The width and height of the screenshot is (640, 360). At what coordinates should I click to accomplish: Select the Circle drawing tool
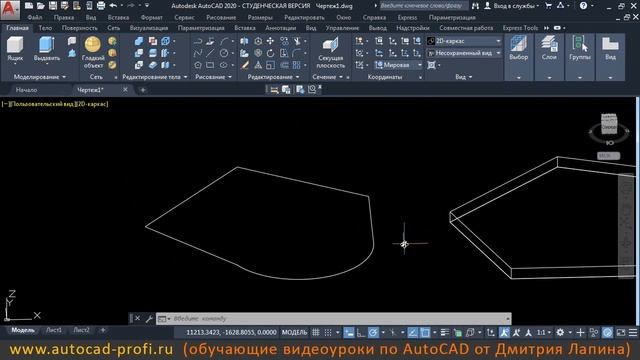click(224, 53)
